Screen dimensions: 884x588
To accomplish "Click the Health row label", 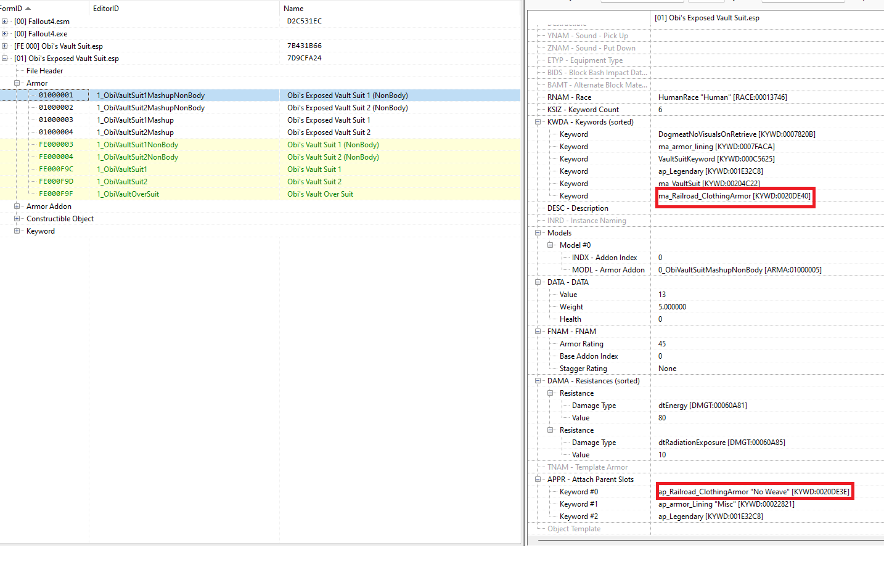I will pos(570,319).
